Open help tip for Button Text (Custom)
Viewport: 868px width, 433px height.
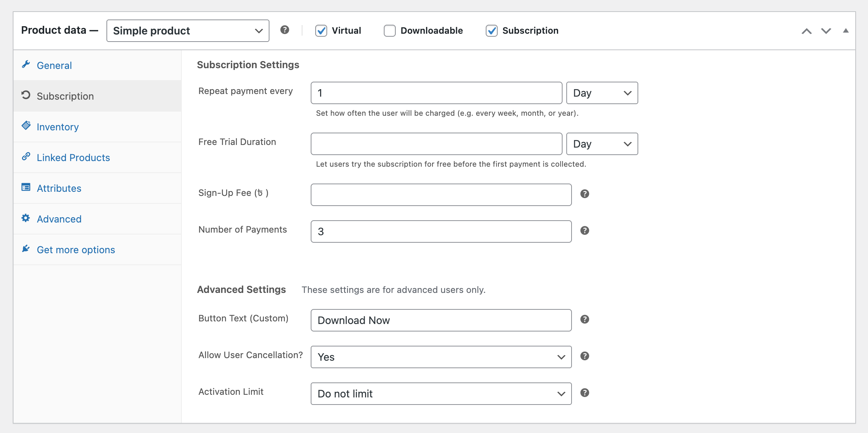coord(585,320)
